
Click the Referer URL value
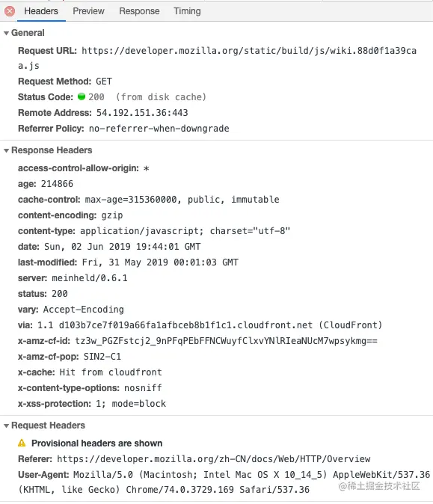tap(214, 459)
